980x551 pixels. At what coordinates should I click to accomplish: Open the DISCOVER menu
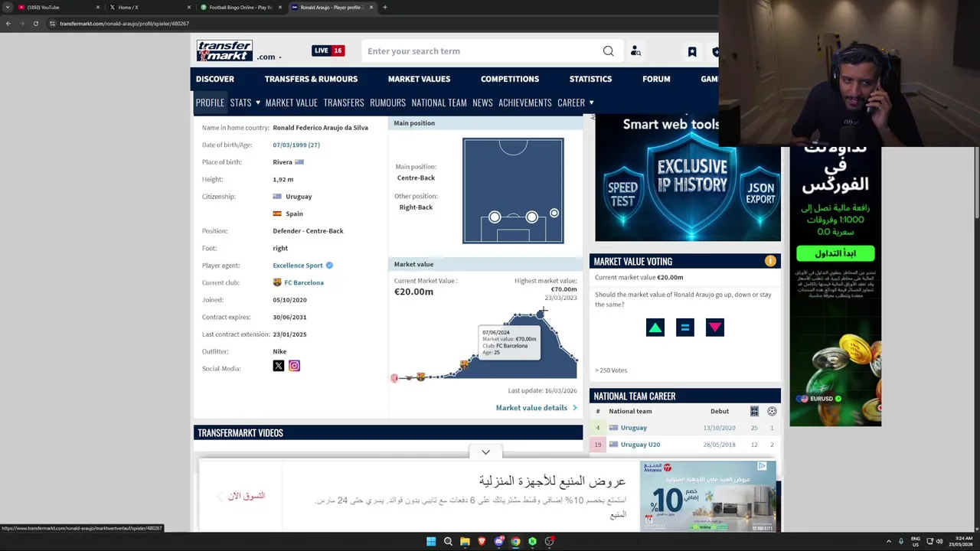point(215,79)
